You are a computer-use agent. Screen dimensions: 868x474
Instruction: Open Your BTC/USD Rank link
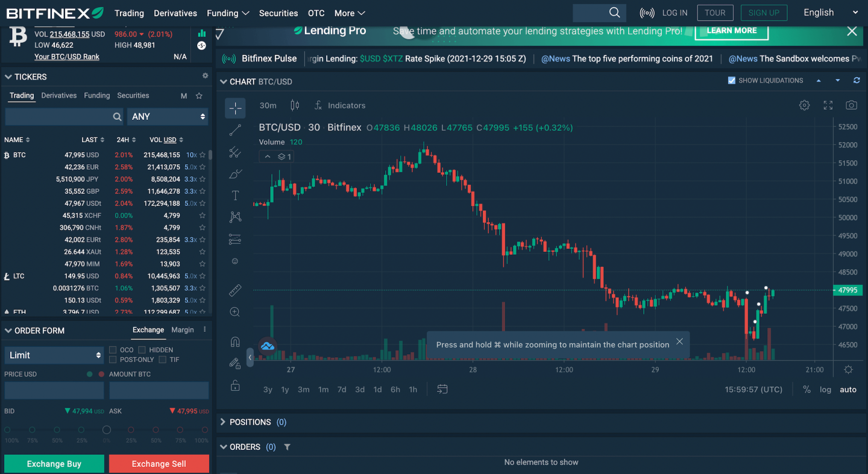pyautogui.click(x=67, y=57)
